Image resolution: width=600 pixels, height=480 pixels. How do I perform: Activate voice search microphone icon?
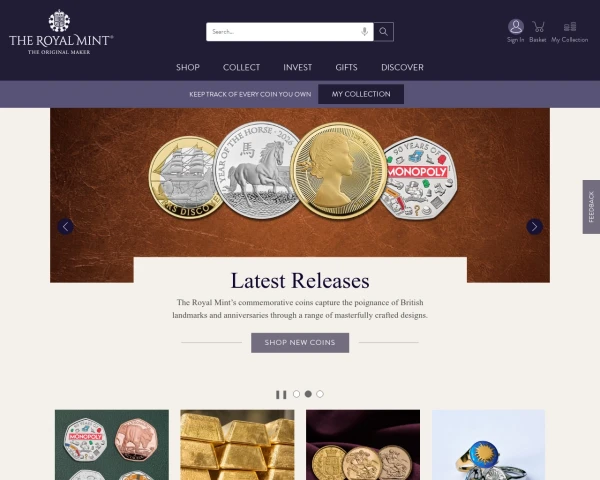365,32
